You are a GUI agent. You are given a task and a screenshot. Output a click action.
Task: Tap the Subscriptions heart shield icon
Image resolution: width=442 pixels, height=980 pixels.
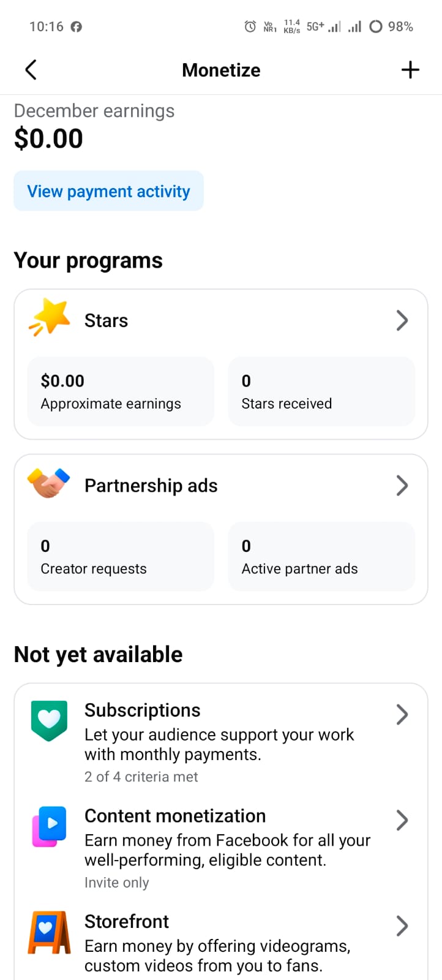[49, 720]
